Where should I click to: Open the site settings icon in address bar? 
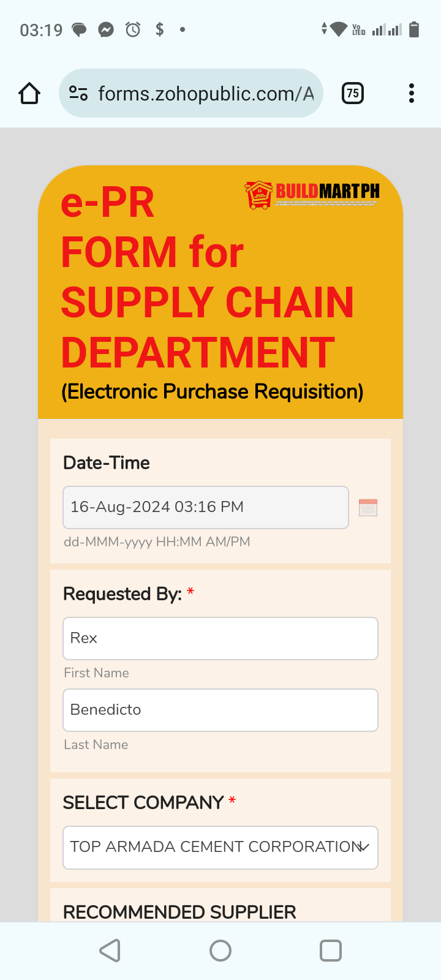pyautogui.click(x=78, y=94)
